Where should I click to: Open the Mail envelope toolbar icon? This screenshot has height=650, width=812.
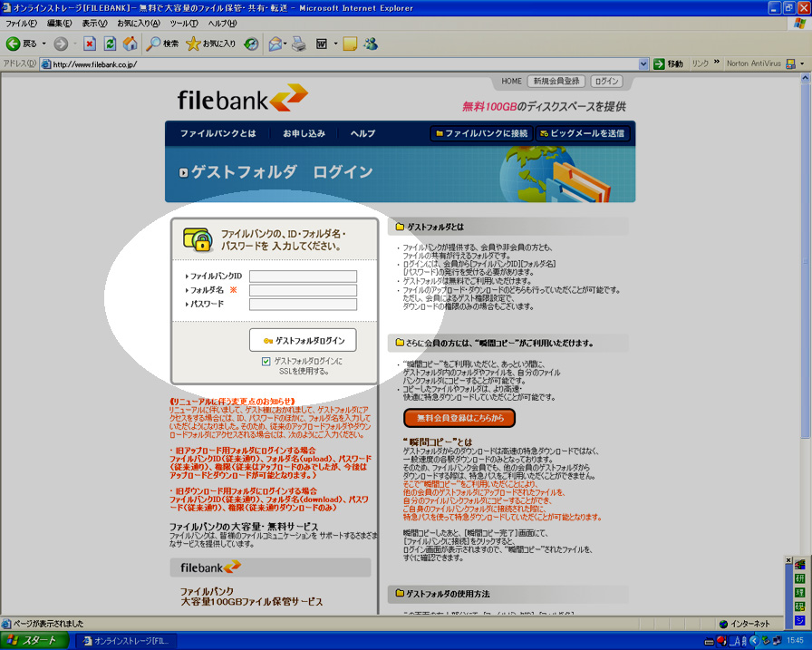point(275,44)
